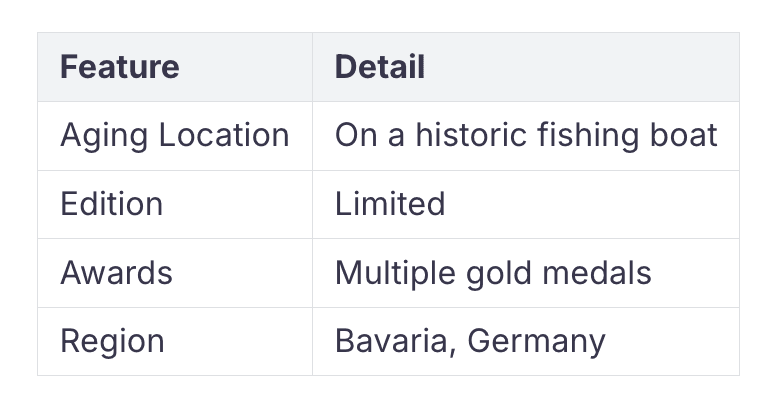Click the word 'gold' in Awards row
Screen dimensions: 768x404
[x=498, y=273]
